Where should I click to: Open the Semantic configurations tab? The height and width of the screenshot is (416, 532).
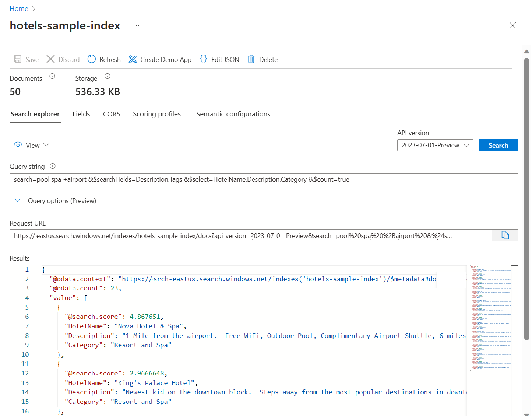click(233, 114)
